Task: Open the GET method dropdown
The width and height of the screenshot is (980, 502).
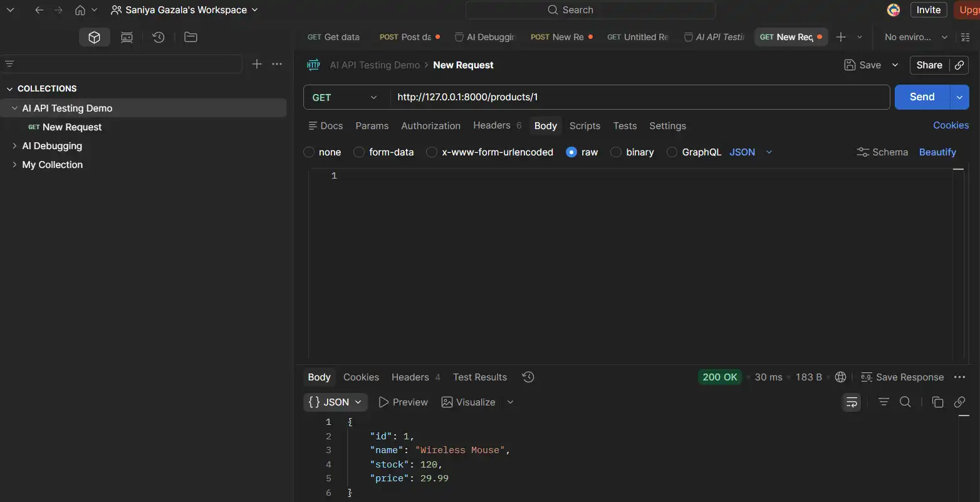Action: 346,97
